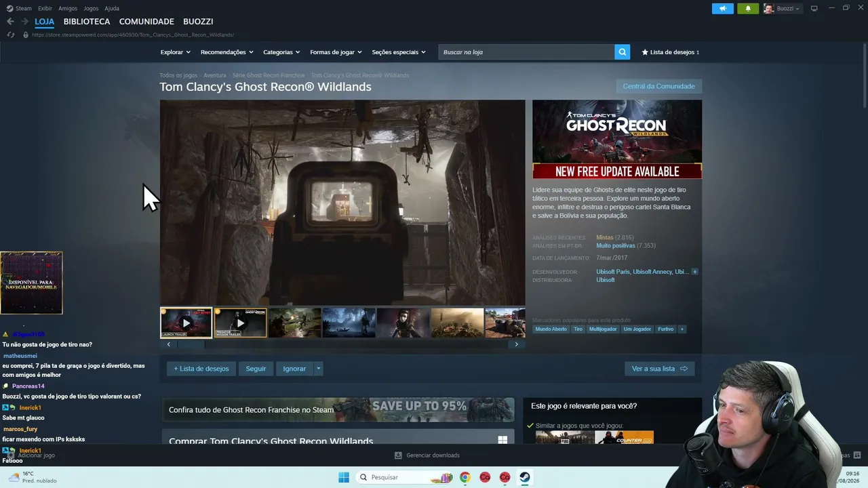The image size is (868, 488).
Task: Open the Mistas recent reviews link
Action: click(x=604, y=237)
